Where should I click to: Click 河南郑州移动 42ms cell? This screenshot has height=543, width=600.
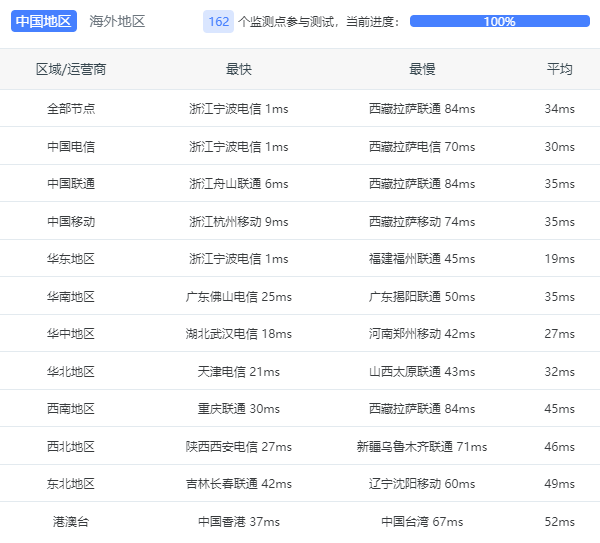pyautogui.click(x=422, y=334)
